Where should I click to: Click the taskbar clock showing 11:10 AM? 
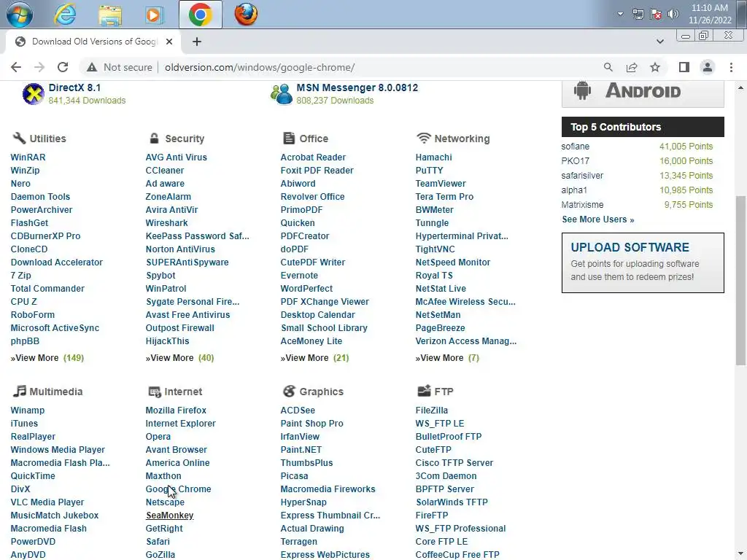pyautogui.click(x=709, y=14)
